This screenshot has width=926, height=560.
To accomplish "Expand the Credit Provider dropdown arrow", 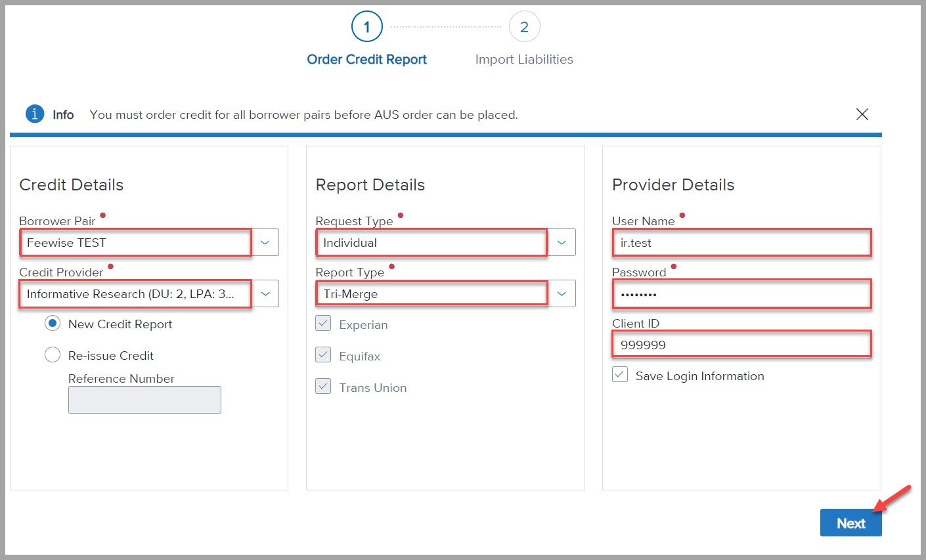I will (265, 293).
